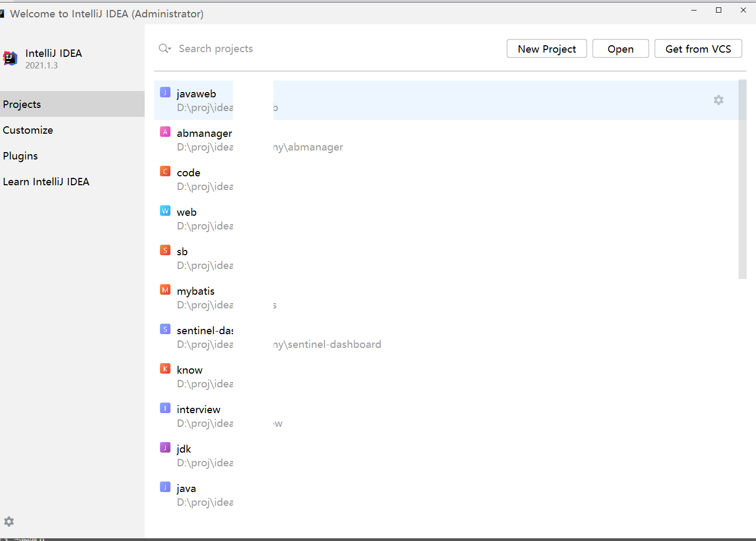Open the bottom-left settings gear
756x541 pixels.
pyautogui.click(x=8, y=522)
